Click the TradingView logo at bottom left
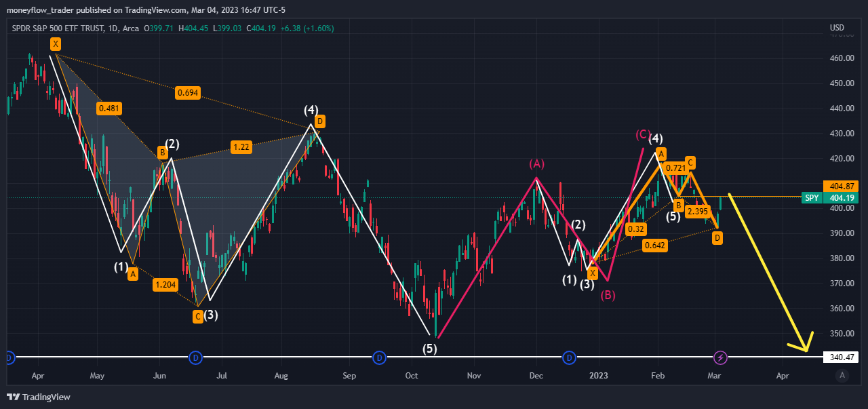 [x=39, y=397]
